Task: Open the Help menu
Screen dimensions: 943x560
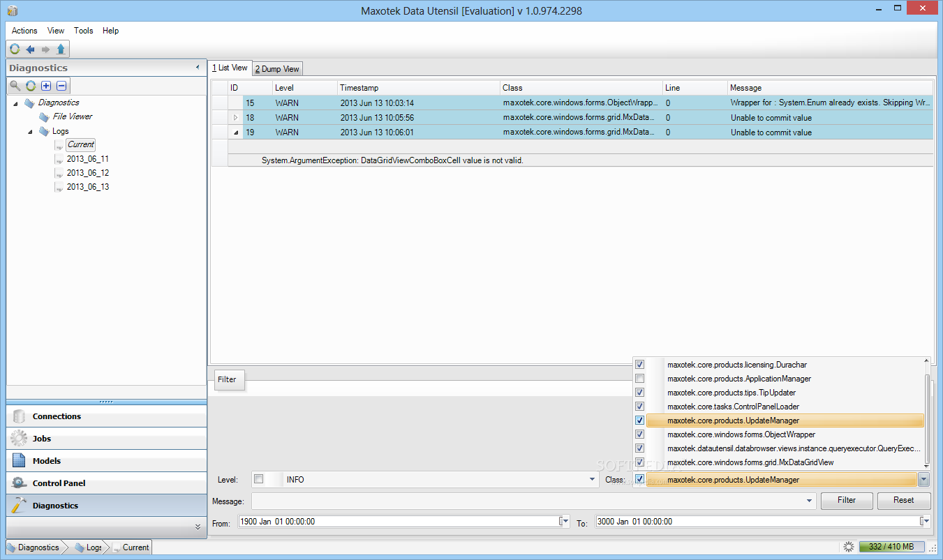Action: [111, 31]
